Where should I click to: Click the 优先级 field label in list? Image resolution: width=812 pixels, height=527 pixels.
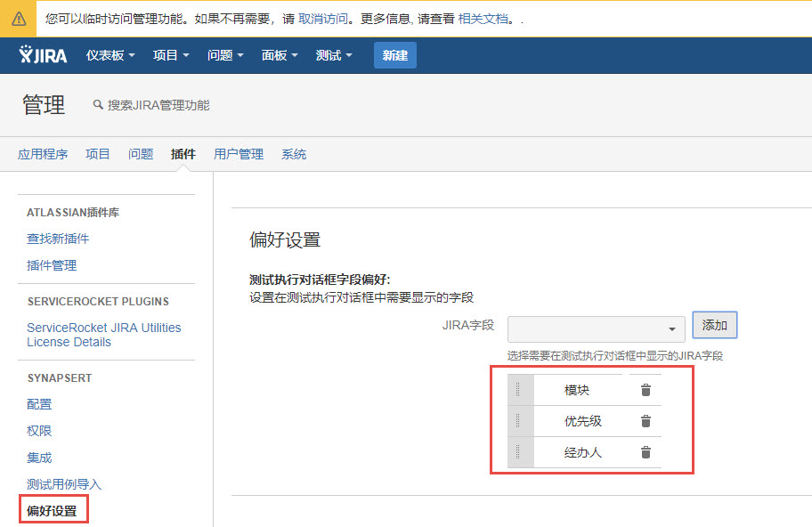point(583,421)
